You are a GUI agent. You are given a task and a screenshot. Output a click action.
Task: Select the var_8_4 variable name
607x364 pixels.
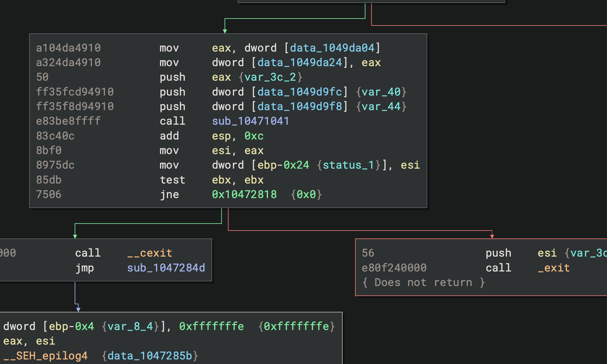click(130, 326)
